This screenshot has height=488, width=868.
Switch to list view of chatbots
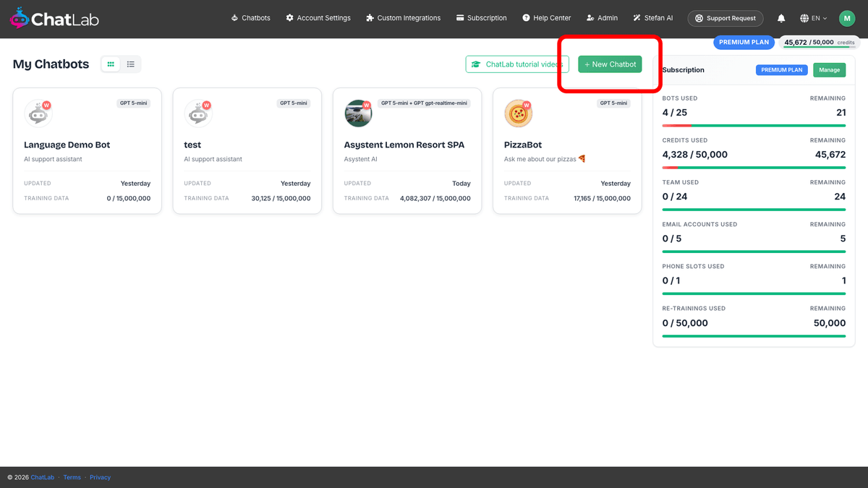coord(131,64)
